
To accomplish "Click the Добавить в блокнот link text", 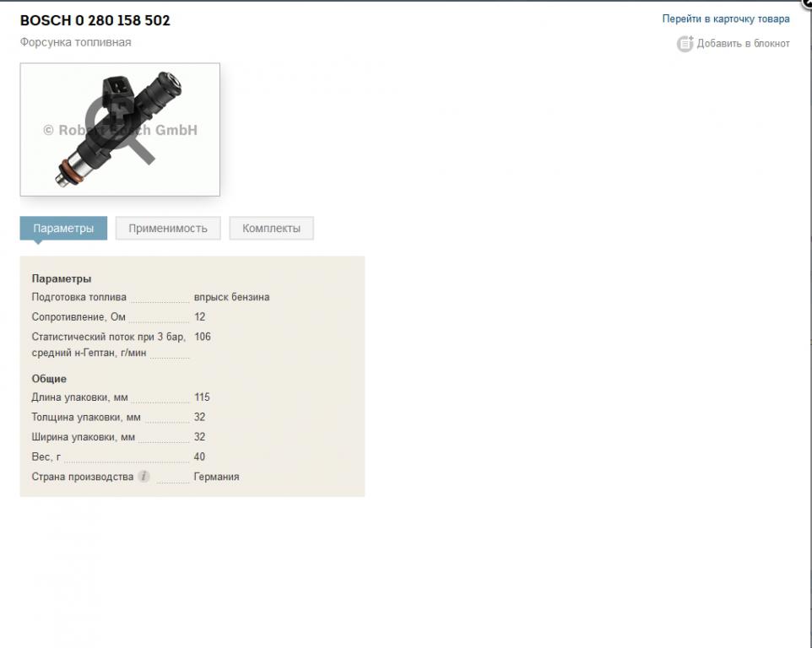I will (x=743, y=44).
